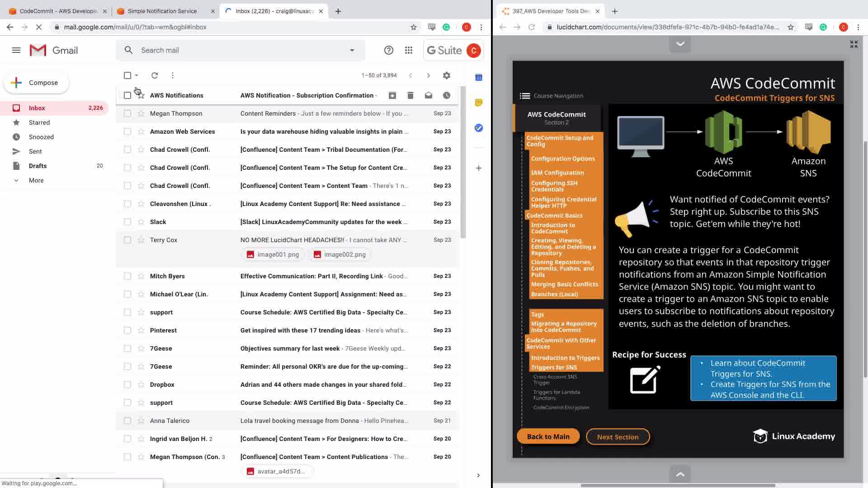Exit Lucidchart fullscreen presentation mode

click(854, 44)
